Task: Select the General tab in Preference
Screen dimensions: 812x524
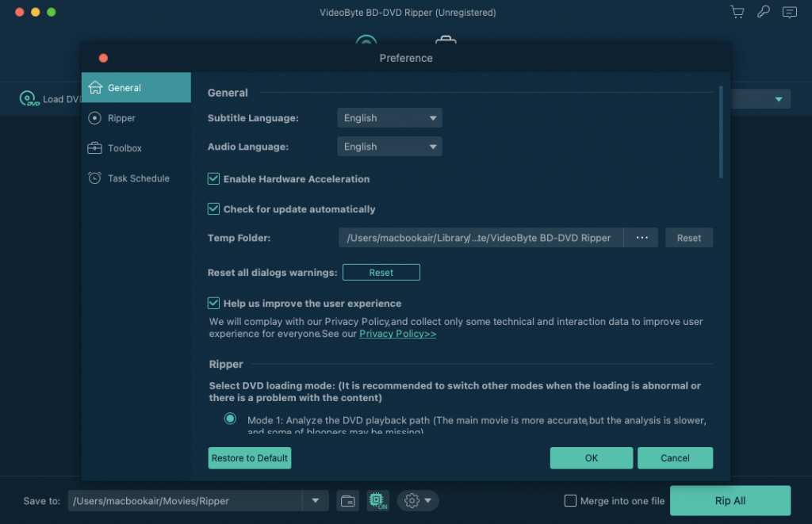Action: pyautogui.click(x=136, y=87)
